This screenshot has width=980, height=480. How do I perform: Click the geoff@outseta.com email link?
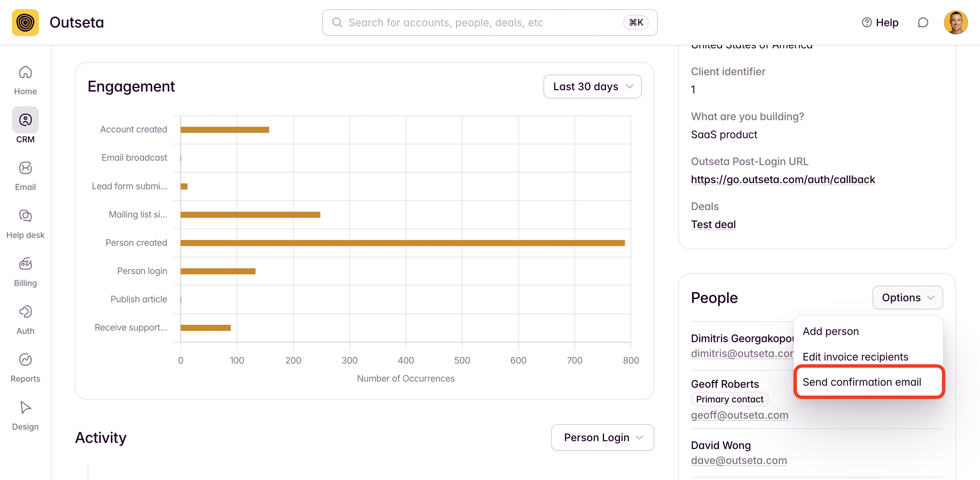739,415
